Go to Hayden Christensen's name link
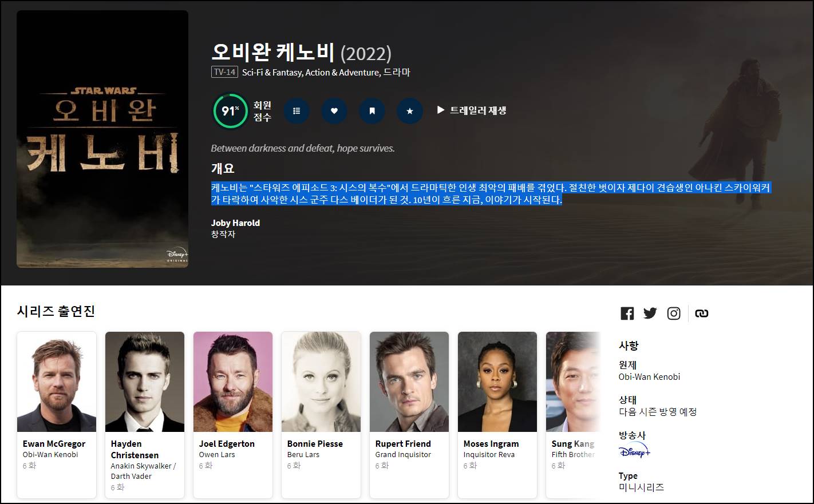This screenshot has width=814, height=504. tap(135, 450)
